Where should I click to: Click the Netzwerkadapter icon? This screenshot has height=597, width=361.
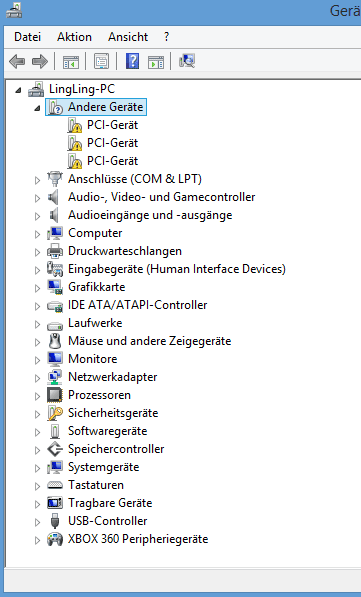pos(55,377)
